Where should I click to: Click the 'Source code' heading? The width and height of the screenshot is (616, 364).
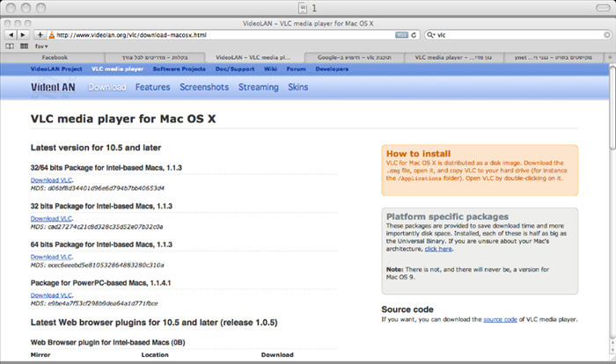pyautogui.click(x=407, y=309)
